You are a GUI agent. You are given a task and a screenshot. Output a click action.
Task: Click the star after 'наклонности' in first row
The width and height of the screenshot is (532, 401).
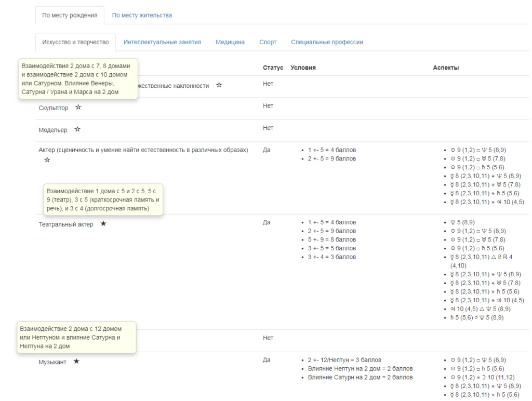point(219,85)
